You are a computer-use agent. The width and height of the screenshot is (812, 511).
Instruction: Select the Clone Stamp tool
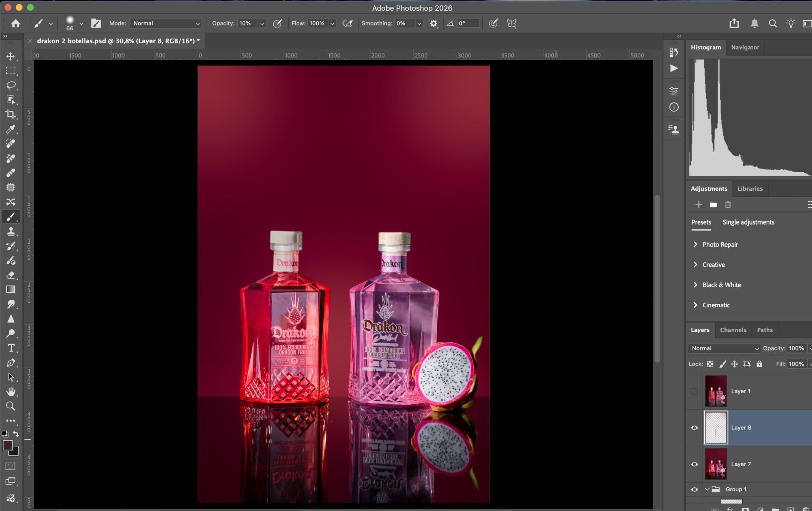[x=11, y=231]
